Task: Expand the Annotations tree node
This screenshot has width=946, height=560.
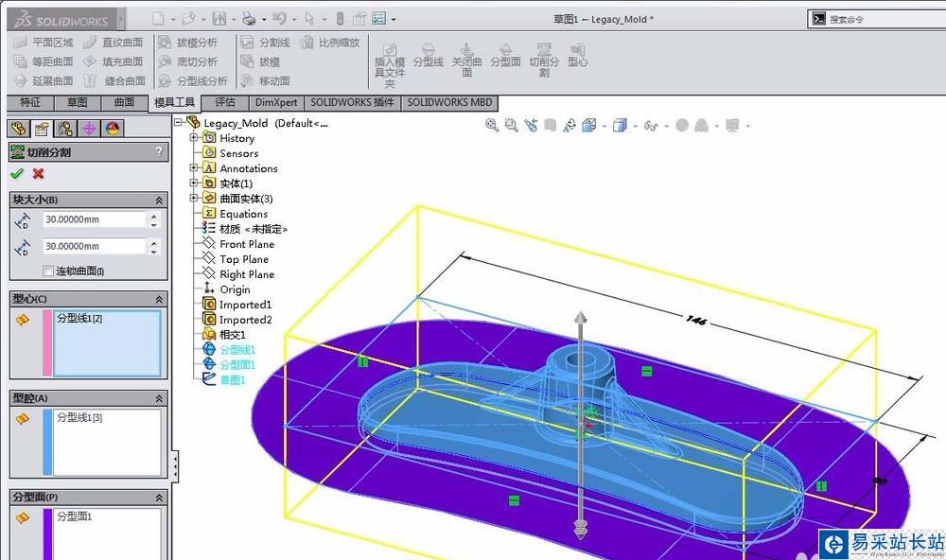Action: coord(194,167)
